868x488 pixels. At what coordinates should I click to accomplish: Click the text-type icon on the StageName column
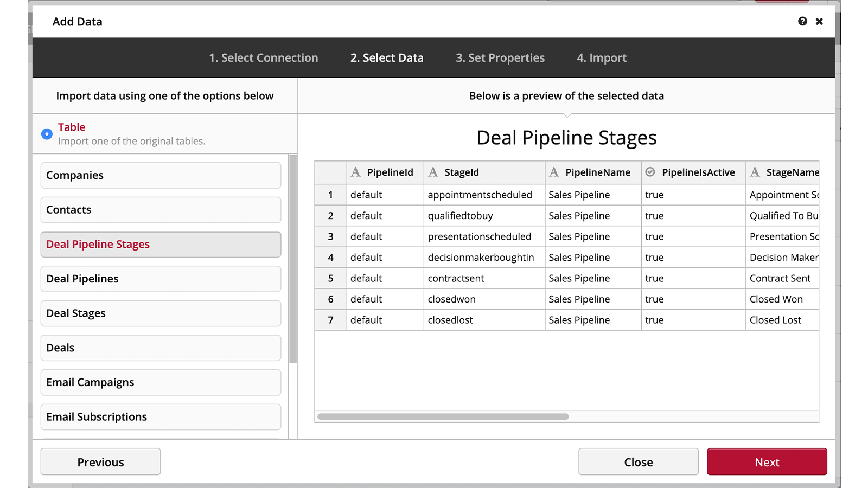pos(755,172)
